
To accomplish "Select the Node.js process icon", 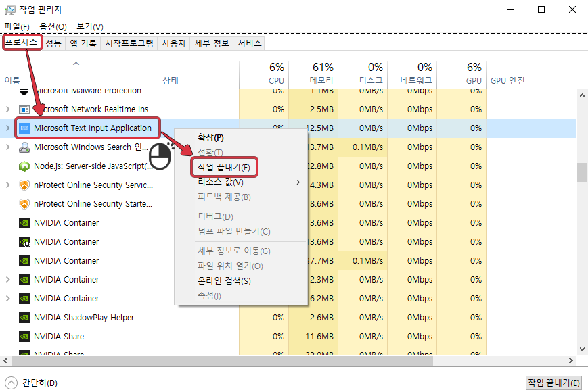I will [23, 166].
